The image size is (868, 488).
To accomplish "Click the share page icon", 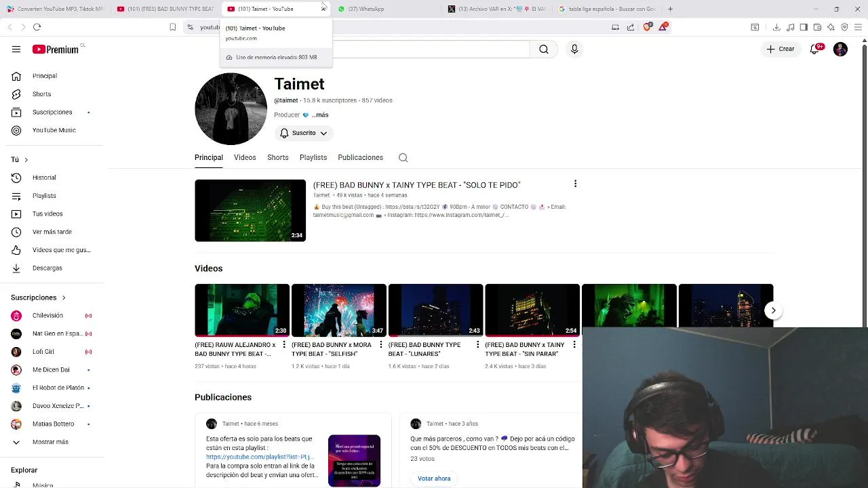I will [x=631, y=27].
